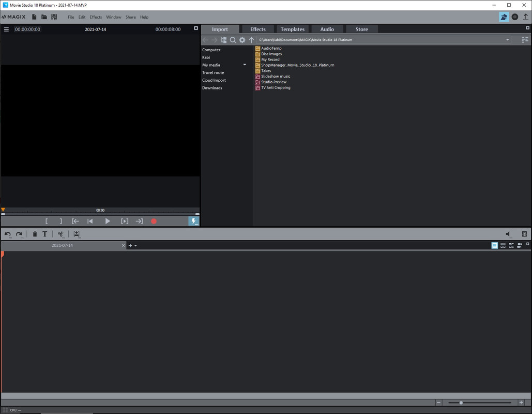This screenshot has width=532, height=414.
Task: Click the pin icon in the top-right toolbar
Action: click(504, 17)
